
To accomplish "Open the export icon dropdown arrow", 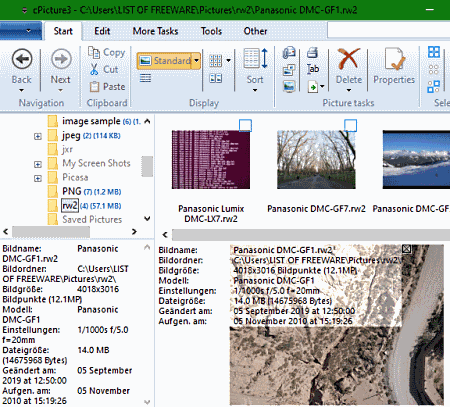I will coord(322,87).
